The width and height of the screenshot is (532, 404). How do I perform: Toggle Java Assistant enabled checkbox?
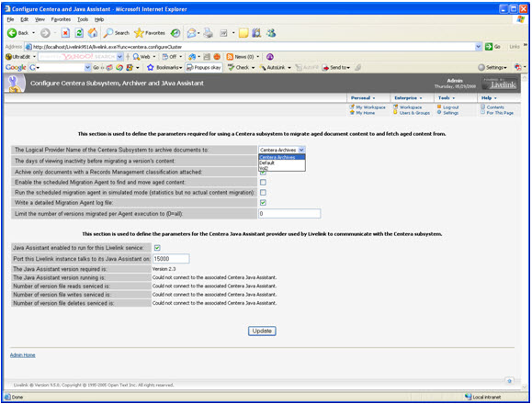(x=157, y=248)
